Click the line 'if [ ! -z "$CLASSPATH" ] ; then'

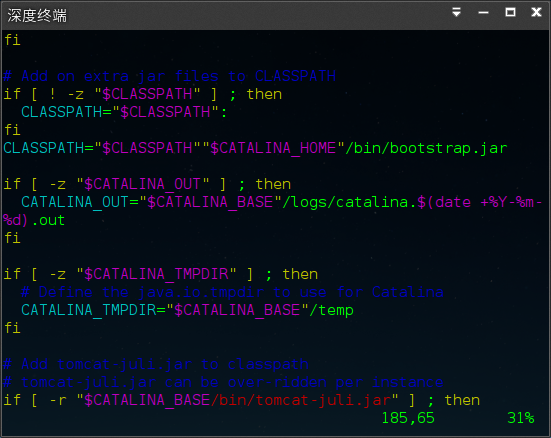143,94
